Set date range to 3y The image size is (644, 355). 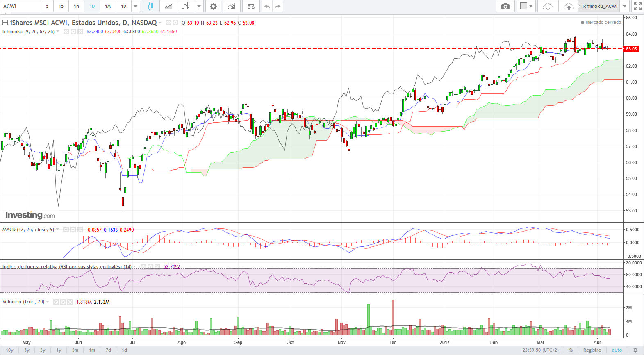(43, 350)
